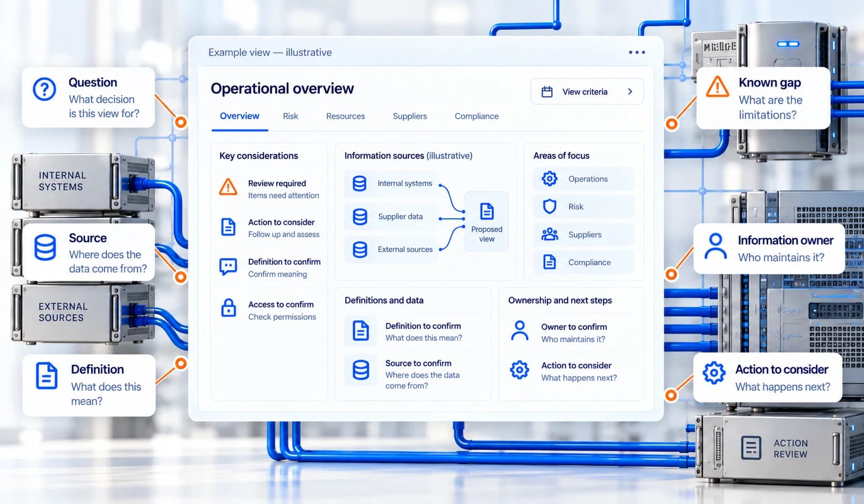Click gear icon beside 'Action to consider' in Ownership
The width and height of the screenshot is (864, 504).
click(519, 370)
